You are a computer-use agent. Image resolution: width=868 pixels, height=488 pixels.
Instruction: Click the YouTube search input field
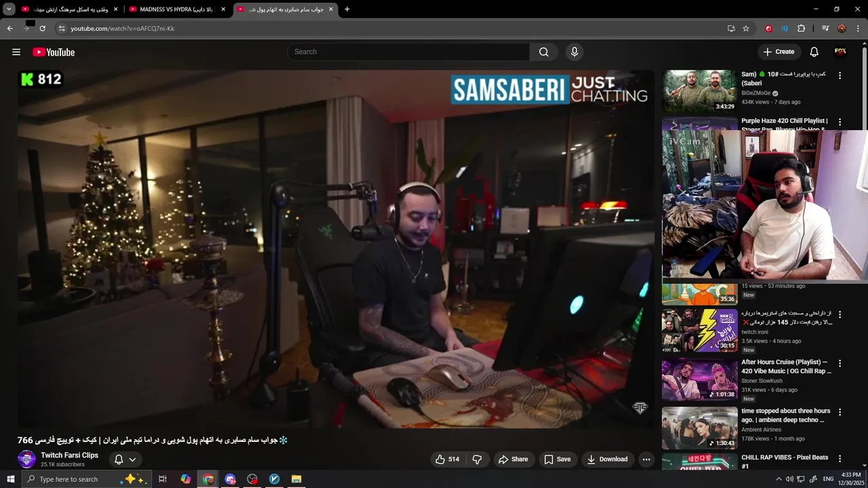coord(409,52)
